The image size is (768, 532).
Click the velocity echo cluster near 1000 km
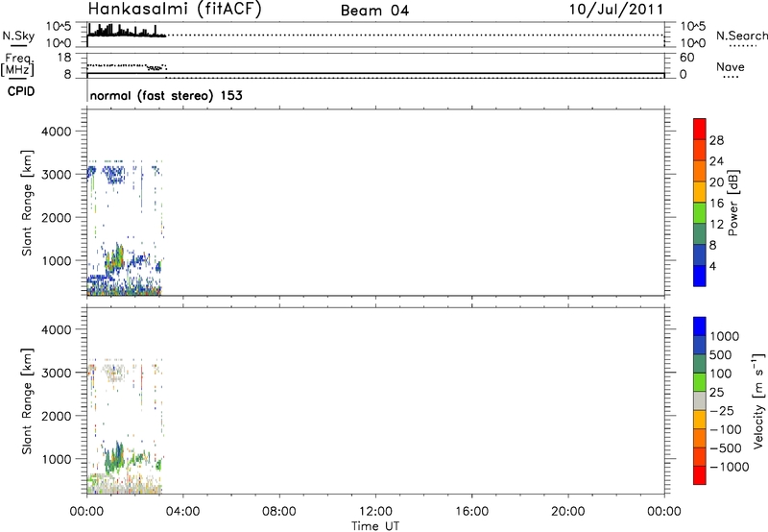(115, 458)
